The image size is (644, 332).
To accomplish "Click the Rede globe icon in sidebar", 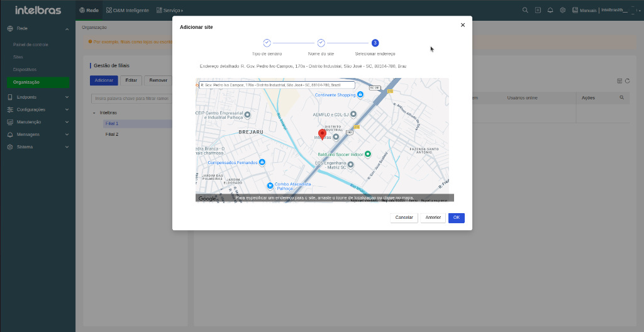I will [x=10, y=29].
